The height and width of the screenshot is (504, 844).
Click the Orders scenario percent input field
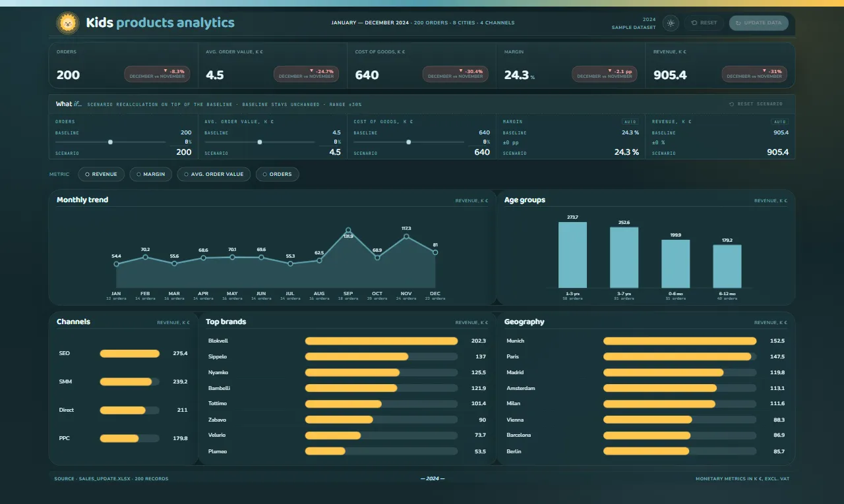point(183,142)
